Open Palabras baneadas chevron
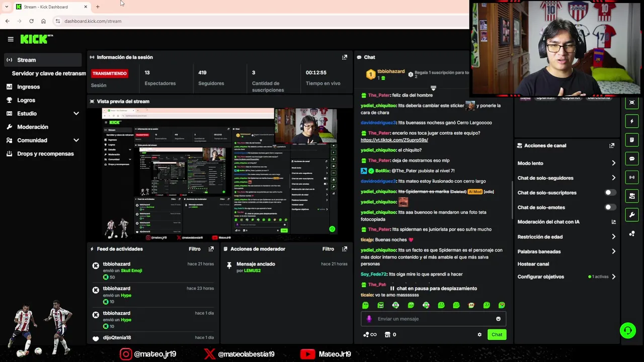 point(613,251)
